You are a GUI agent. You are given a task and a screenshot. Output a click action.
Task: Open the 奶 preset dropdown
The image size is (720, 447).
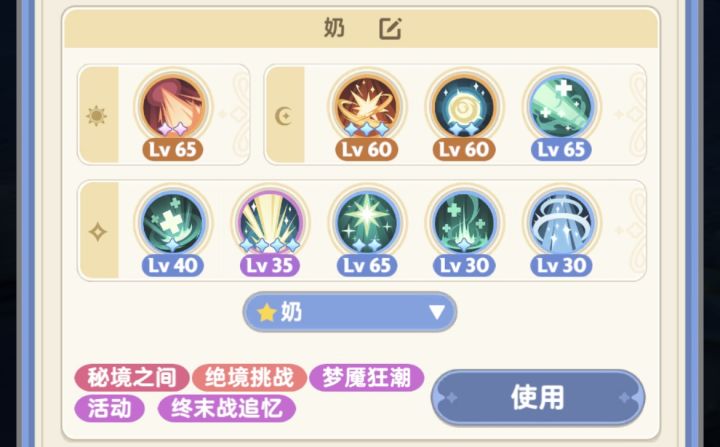350,312
